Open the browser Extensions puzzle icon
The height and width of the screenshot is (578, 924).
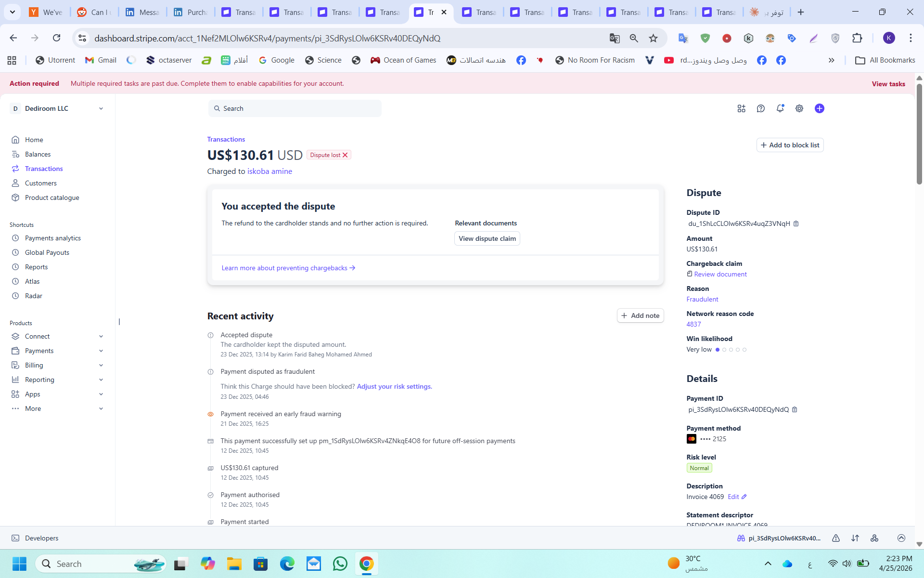coord(857,38)
